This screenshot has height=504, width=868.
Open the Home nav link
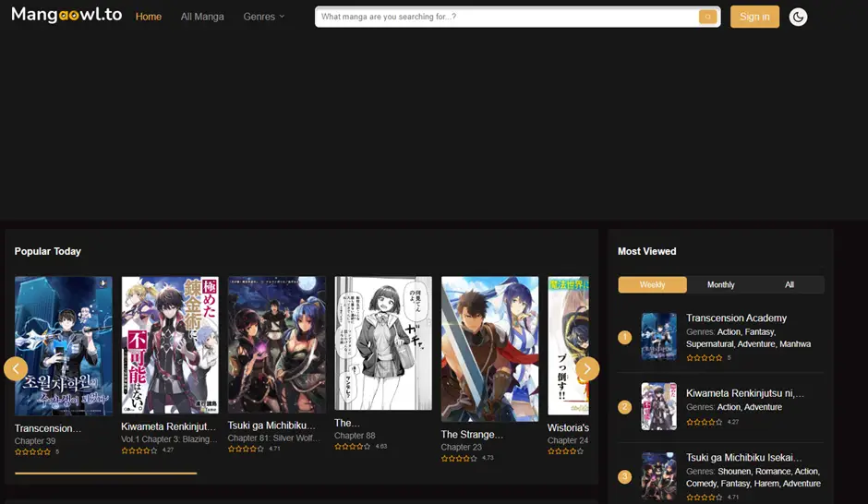(x=149, y=17)
